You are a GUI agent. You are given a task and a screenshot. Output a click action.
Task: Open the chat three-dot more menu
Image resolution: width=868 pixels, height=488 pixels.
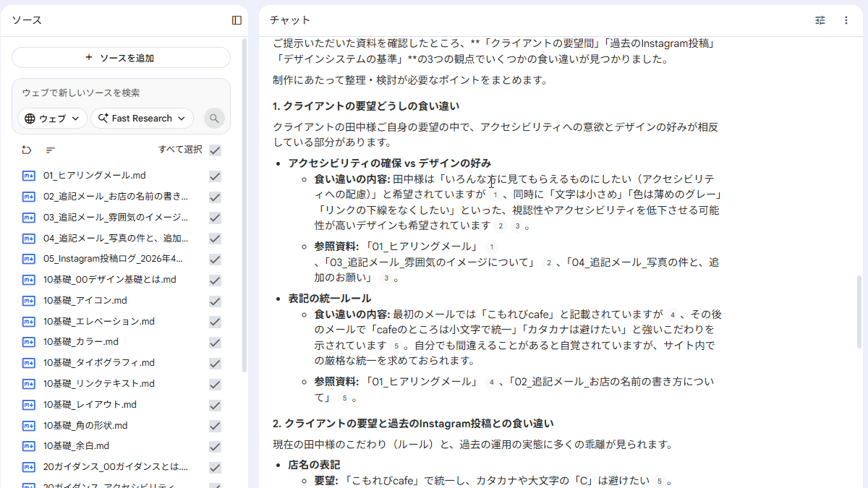pos(846,20)
